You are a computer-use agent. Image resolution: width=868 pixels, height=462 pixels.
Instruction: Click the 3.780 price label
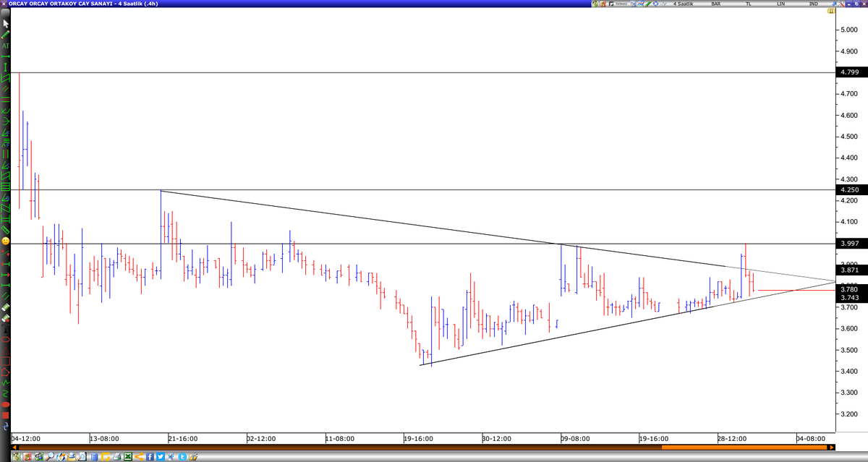click(x=850, y=289)
